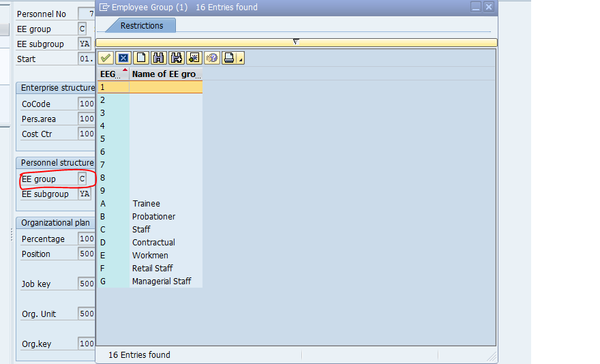Select the Trainee entry
This screenshot has width=600, height=364.
click(146, 204)
